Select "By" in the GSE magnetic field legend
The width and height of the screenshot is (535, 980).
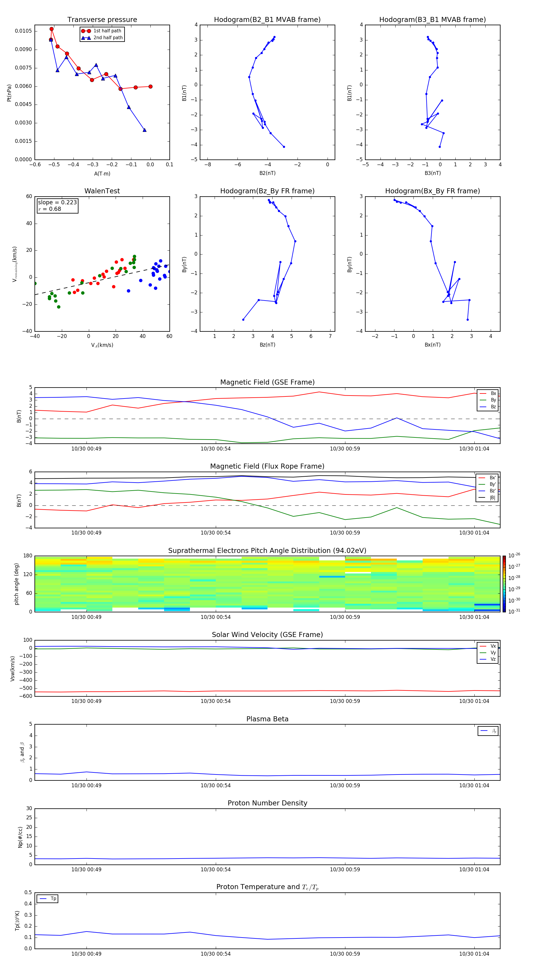(x=488, y=400)
